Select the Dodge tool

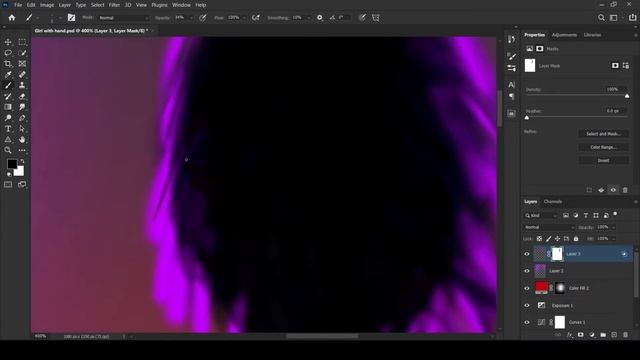coord(8,118)
